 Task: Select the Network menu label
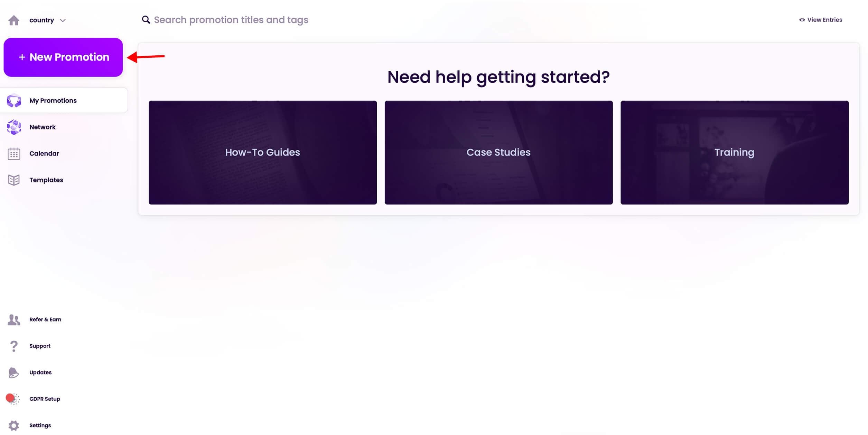(x=43, y=127)
